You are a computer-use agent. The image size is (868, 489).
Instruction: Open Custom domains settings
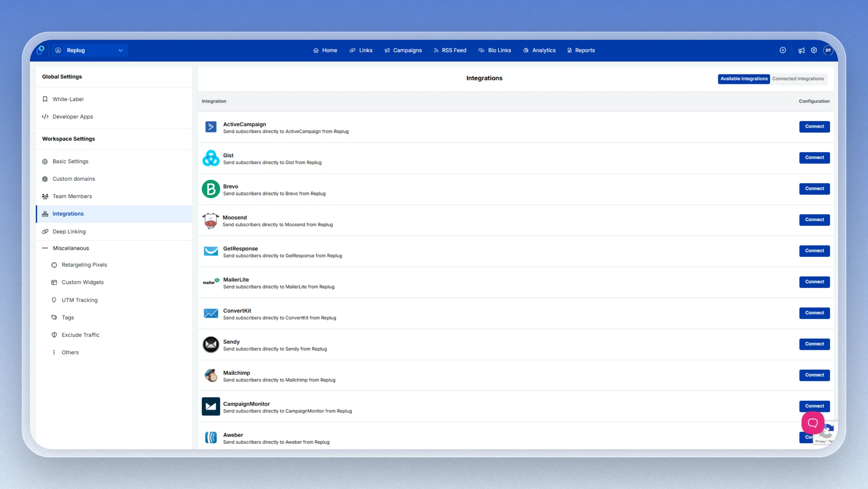(x=73, y=179)
